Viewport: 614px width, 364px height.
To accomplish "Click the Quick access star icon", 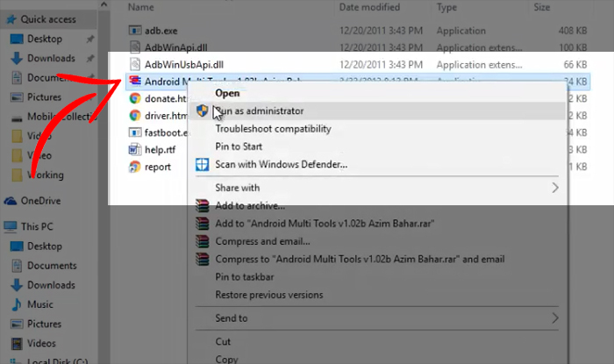I will tap(11, 19).
